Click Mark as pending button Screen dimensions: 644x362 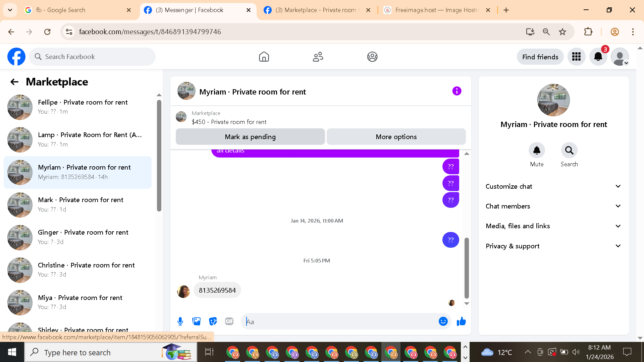(x=250, y=137)
